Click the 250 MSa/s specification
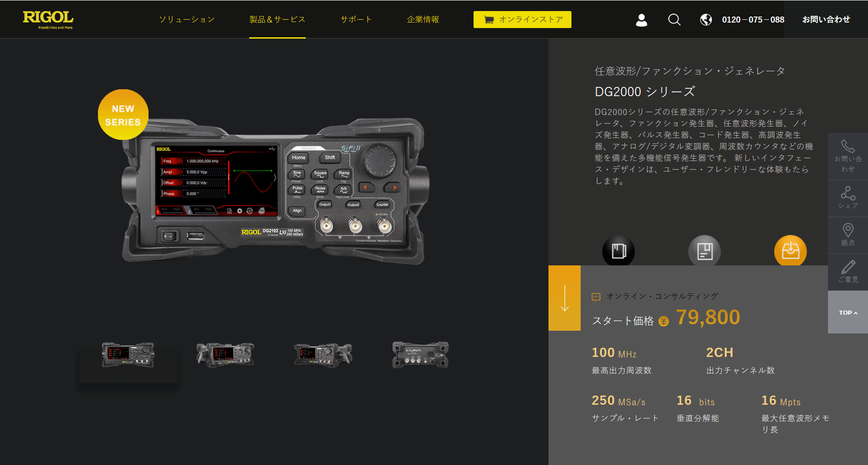The image size is (868, 465). pyautogui.click(x=618, y=401)
